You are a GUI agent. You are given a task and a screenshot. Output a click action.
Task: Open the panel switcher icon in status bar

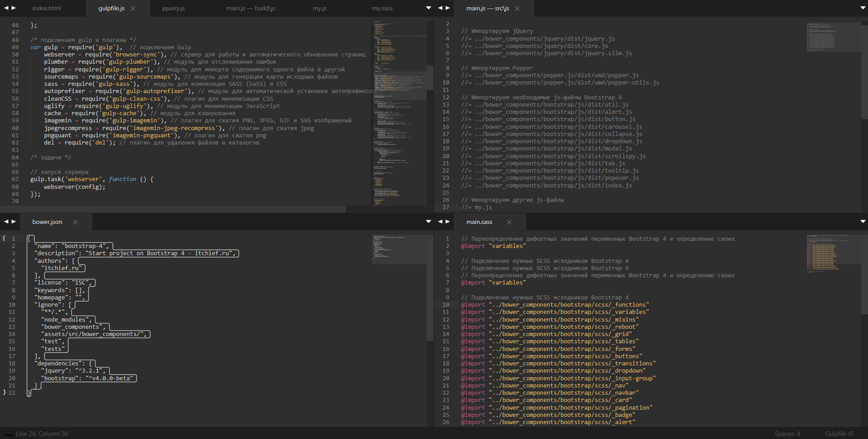[9, 434]
